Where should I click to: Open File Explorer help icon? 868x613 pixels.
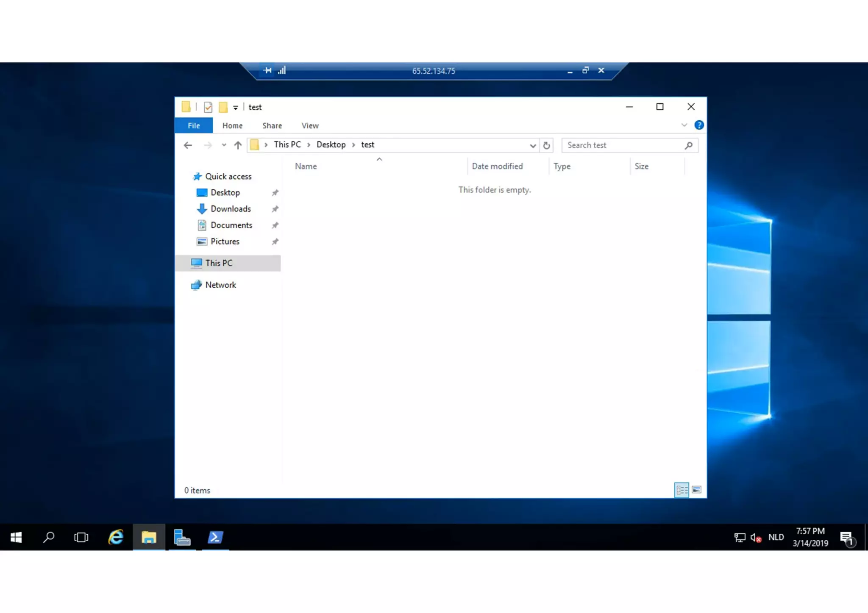(x=699, y=125)
